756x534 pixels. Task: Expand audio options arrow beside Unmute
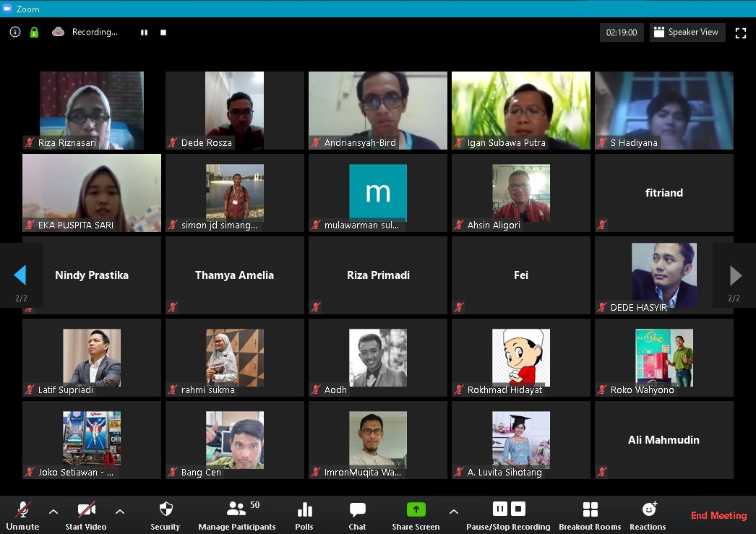pyautogui.click(x=53, y=512)
